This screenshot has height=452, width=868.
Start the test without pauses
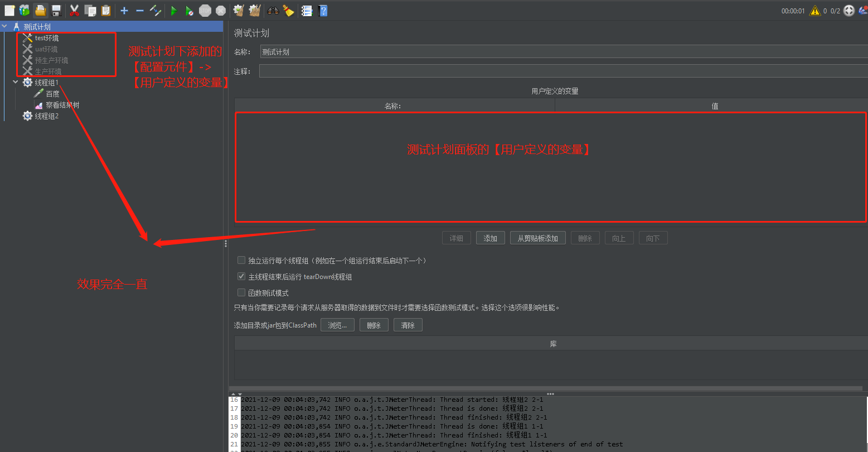pyautogui.click(x=190, y=10)
